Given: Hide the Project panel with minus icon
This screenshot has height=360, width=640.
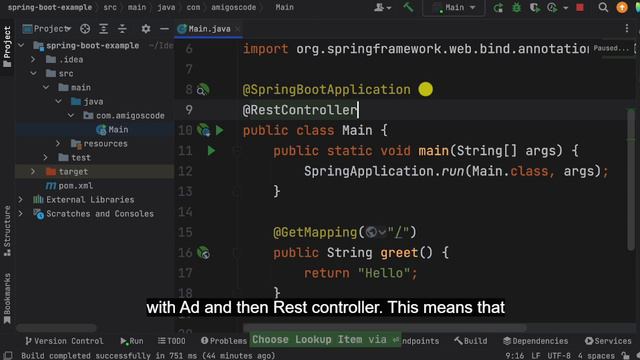Looking at the screenshot, I should coord(164,29).
